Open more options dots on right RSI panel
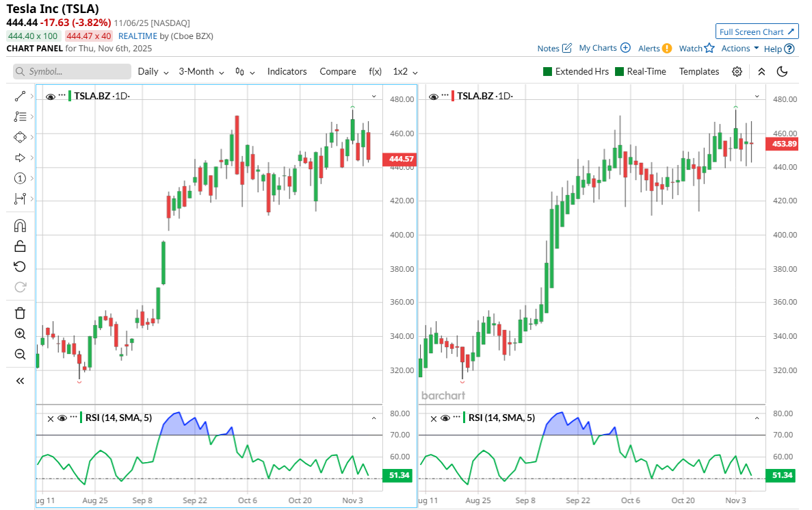The image size is (812, 510). point(457,417)
